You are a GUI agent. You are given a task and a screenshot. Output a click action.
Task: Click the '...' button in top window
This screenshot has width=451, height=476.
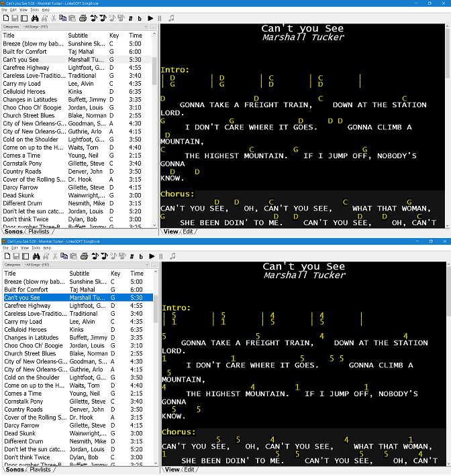tap(154, 27)
